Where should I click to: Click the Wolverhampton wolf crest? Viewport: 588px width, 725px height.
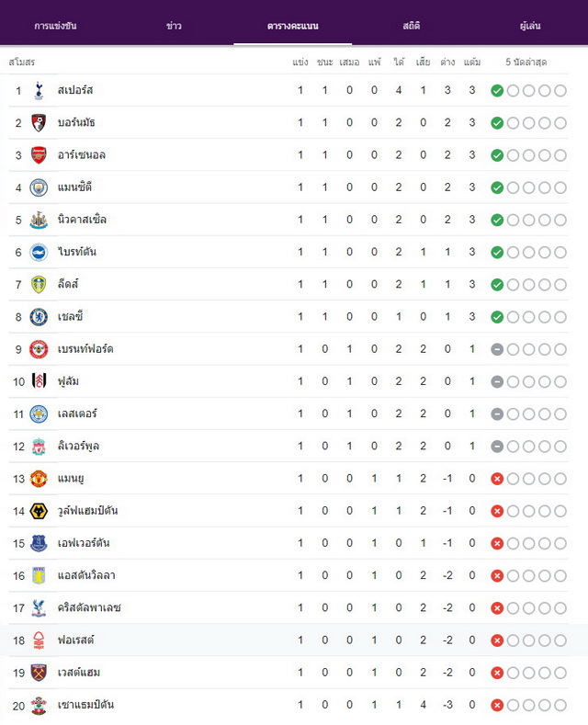coord(39,512)
